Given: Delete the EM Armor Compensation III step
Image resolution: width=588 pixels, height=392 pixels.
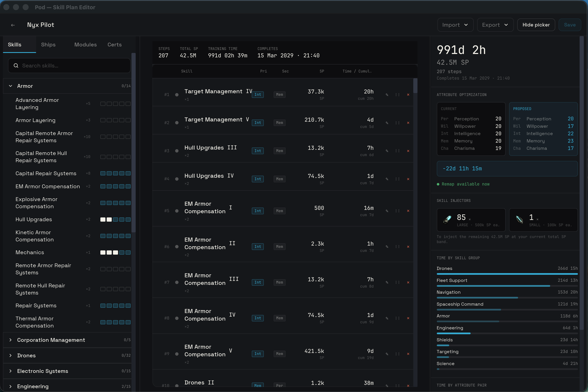Looking at the screenshot, I should tap(408, 283).
